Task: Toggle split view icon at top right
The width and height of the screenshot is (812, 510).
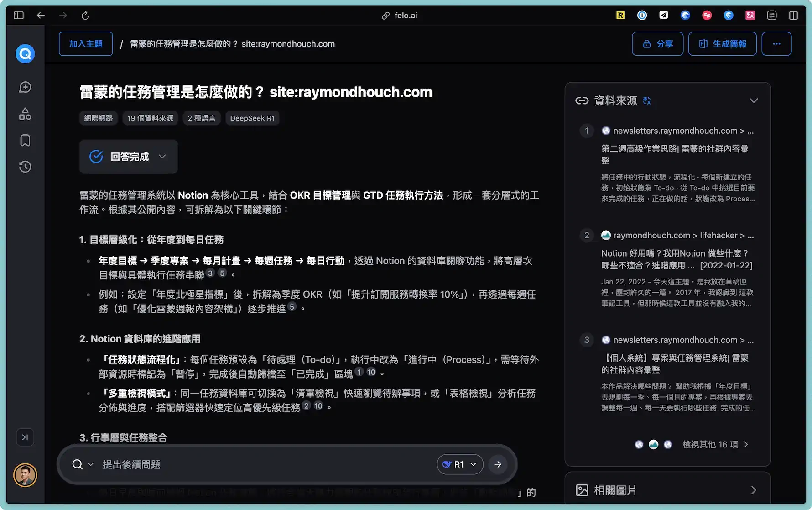Action: click(793, 16)
